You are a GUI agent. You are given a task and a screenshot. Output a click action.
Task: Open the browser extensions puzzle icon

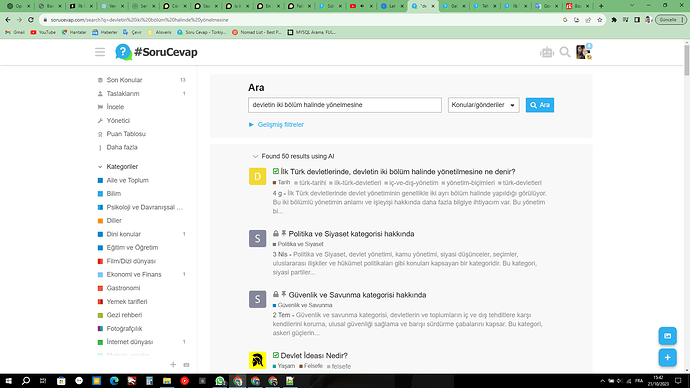pos(614,20)
